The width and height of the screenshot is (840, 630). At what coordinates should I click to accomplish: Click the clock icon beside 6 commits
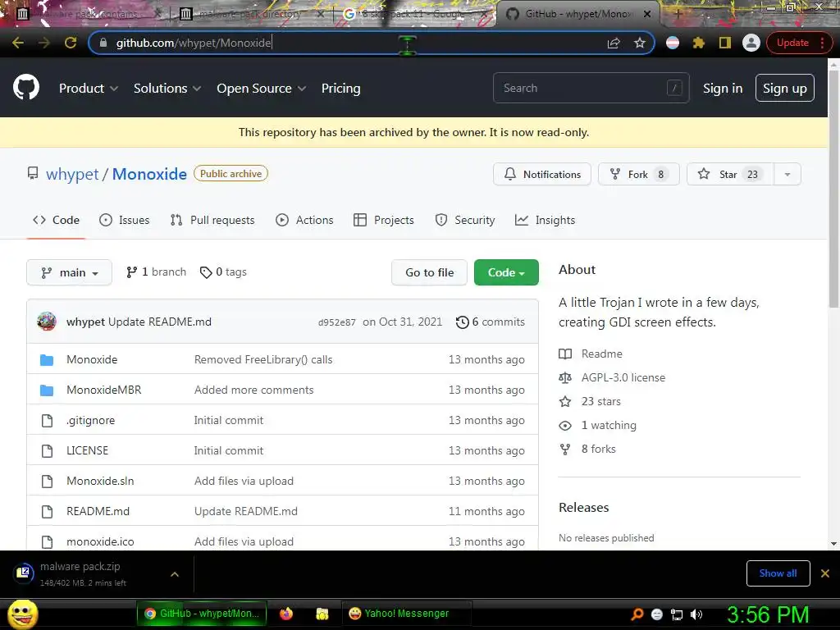463,322
